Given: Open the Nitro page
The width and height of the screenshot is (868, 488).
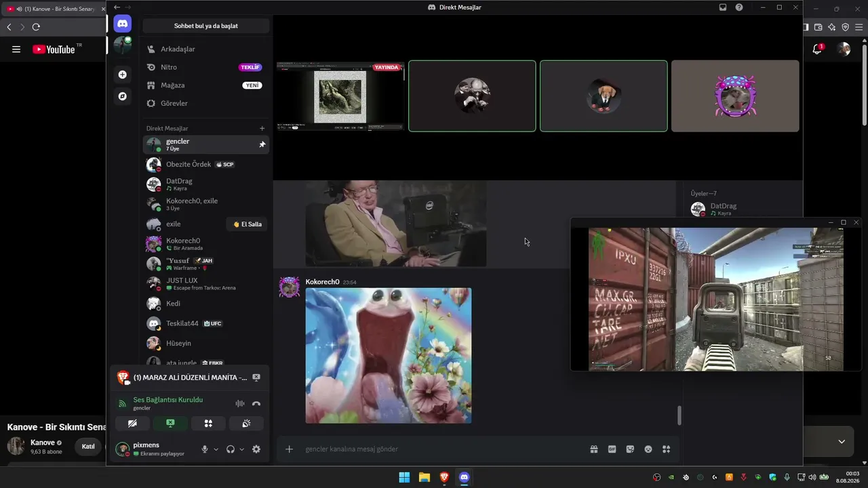Looking at the screenshot, I should point(206,67).
